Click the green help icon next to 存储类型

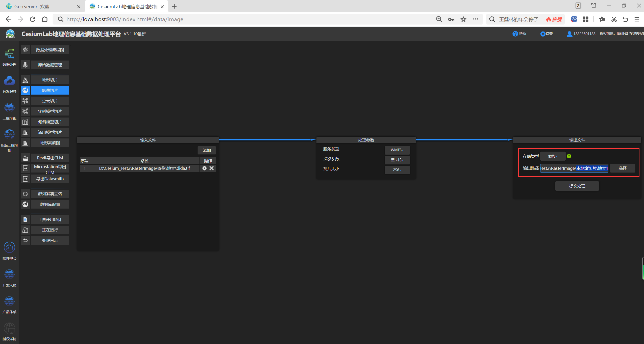569,156
